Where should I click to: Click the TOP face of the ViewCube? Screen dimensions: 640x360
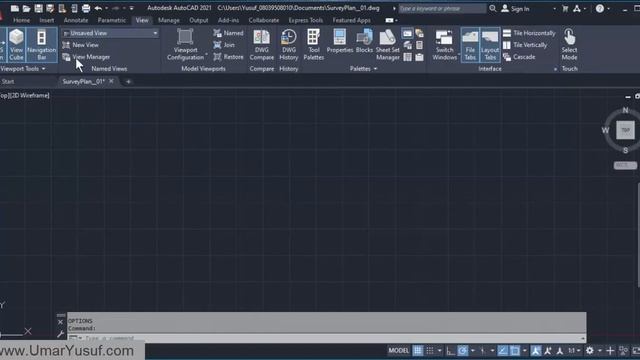[625, 130]
